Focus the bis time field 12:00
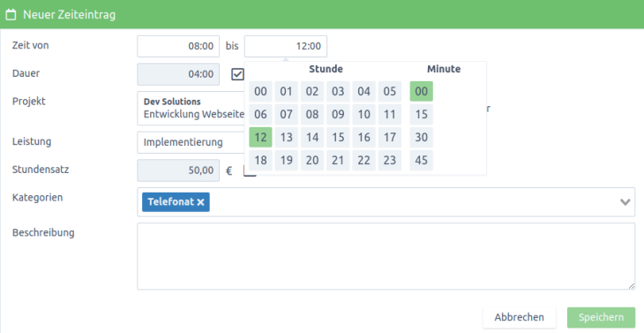This screenshot has height=333, width=644. click(x=286, y=46)
